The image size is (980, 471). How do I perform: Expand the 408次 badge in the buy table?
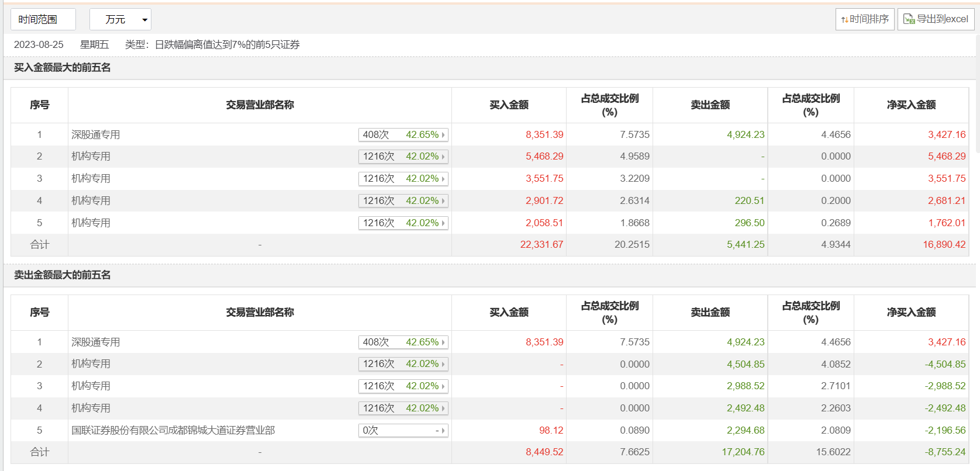403,135
